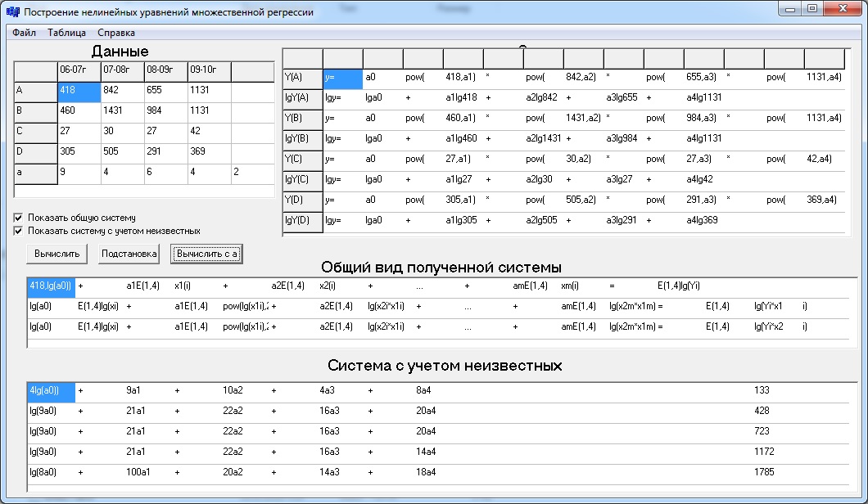Screen dimensions: 868x504
Task: Select cell 2 in row a
Action: pyautogui.click(x=252, y=174)
